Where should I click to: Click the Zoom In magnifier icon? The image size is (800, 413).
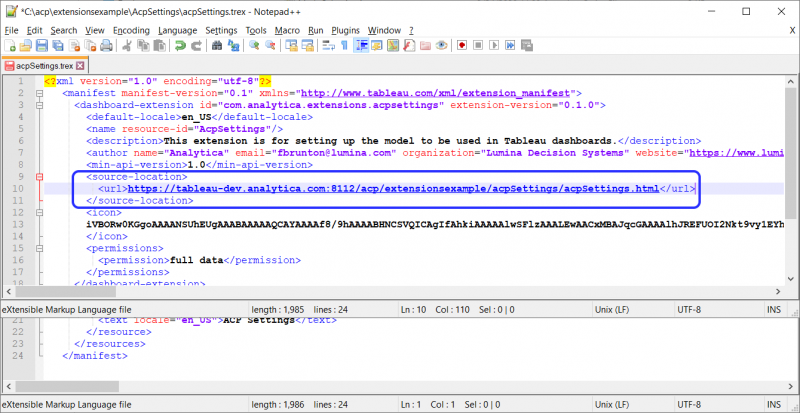tap(254, 46)
